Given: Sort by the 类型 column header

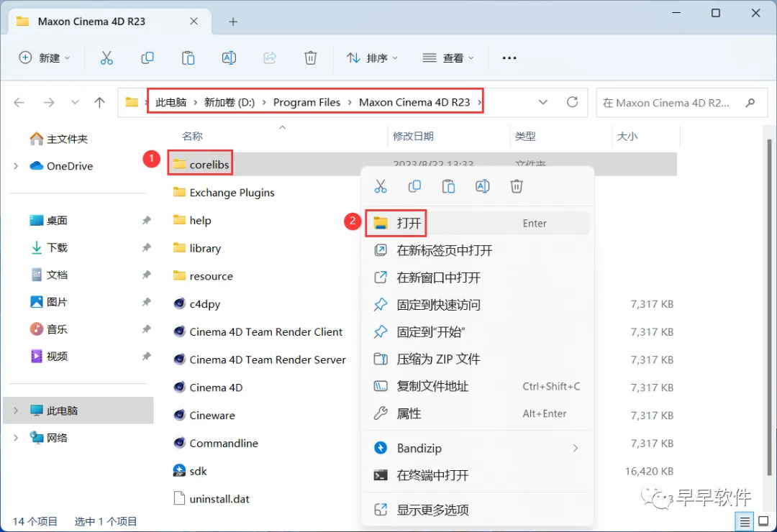Looking at the screenshot, I should [x=524, y=136].
